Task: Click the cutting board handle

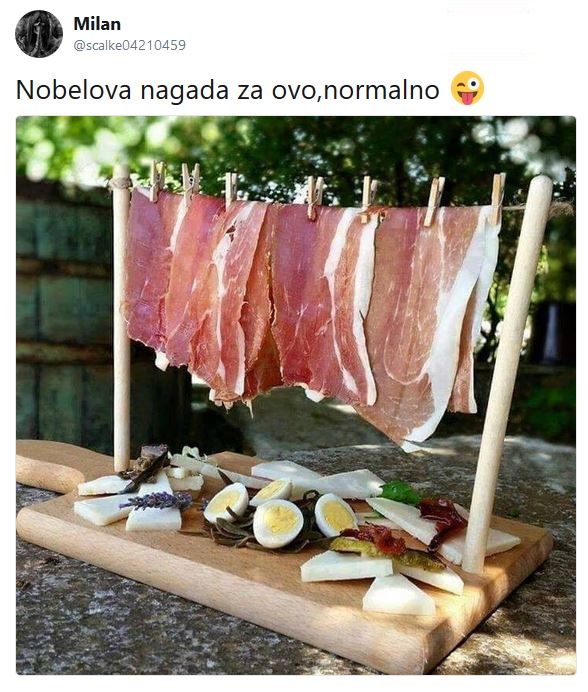Action: (x=49, y=466)
